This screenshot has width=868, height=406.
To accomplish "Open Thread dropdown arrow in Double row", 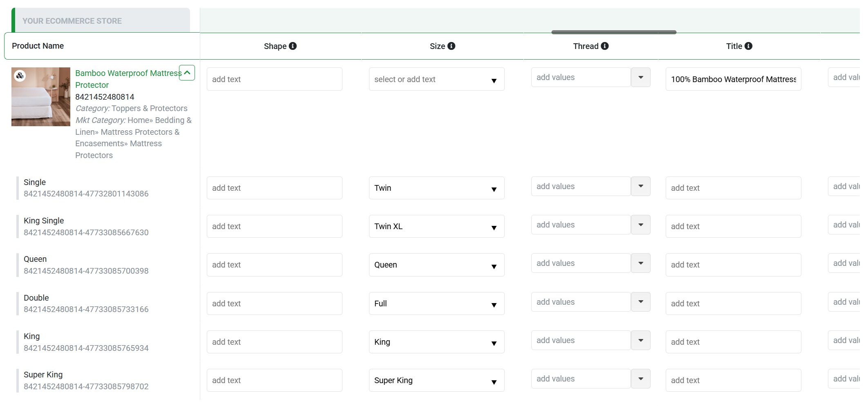I will tap(641, 302).
